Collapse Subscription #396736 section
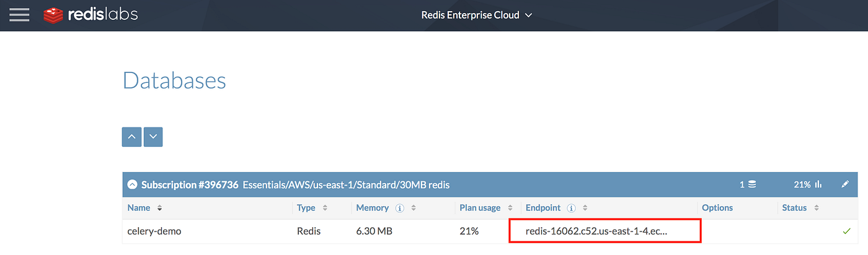 [132, 184]
